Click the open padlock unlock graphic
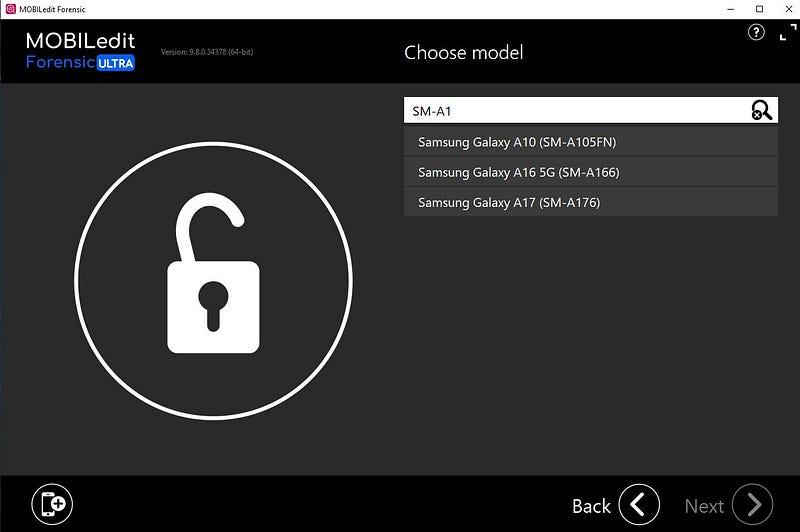 pos(213,281)
